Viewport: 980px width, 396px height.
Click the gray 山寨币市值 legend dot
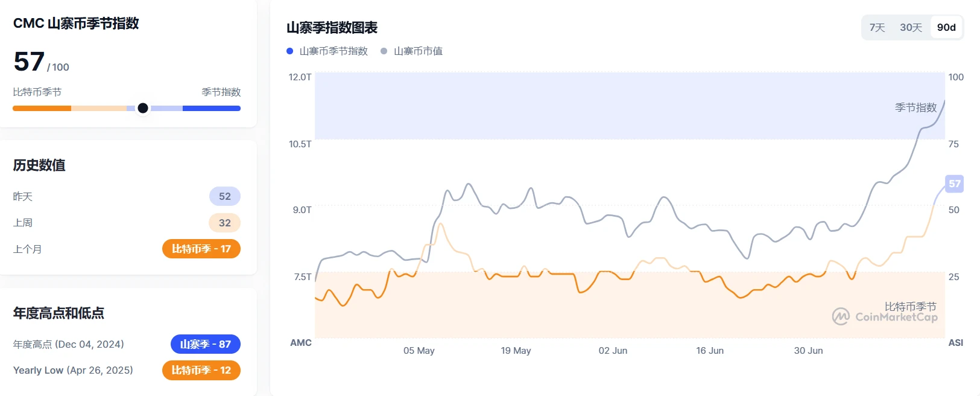click(x=384, y=51)
